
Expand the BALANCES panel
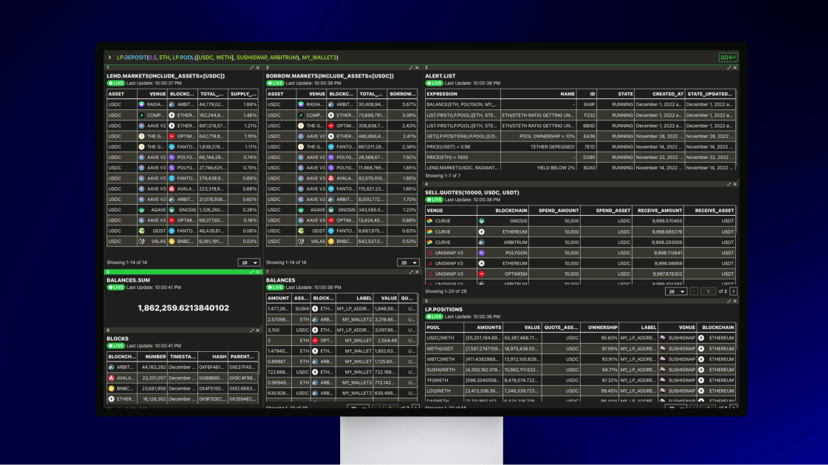[x=411, y=272]
